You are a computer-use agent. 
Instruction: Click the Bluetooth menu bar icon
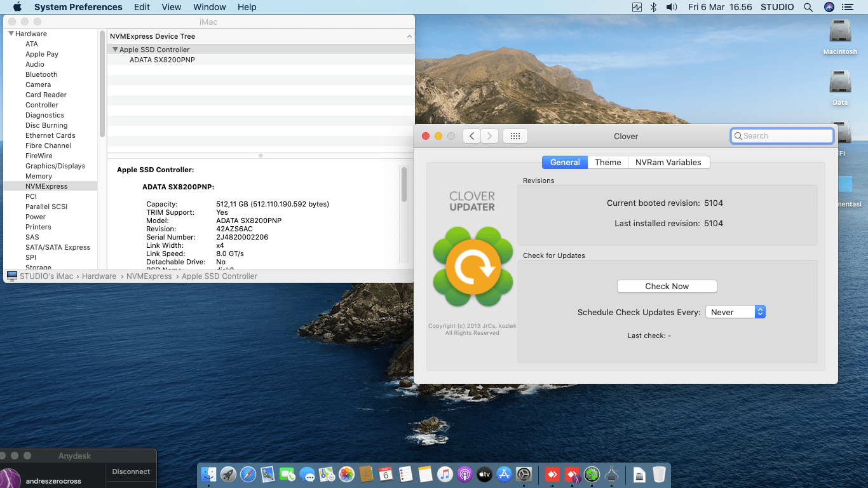[653, 7]
